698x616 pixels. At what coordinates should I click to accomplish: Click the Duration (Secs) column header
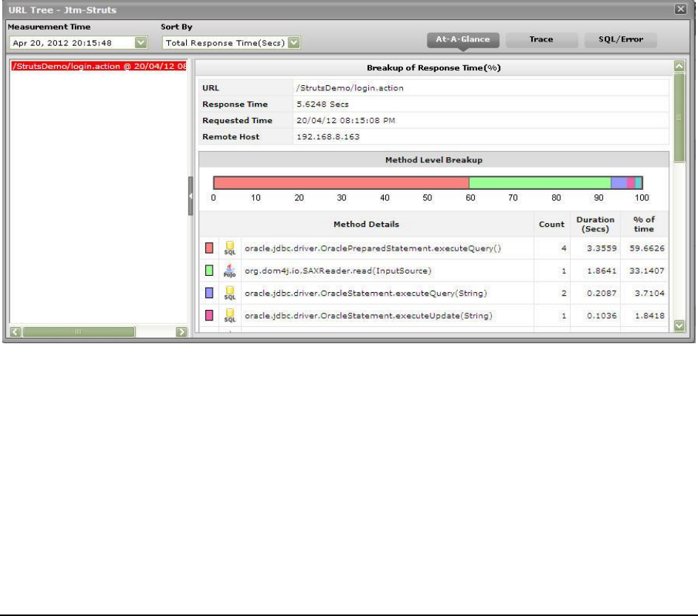point(595,224)
